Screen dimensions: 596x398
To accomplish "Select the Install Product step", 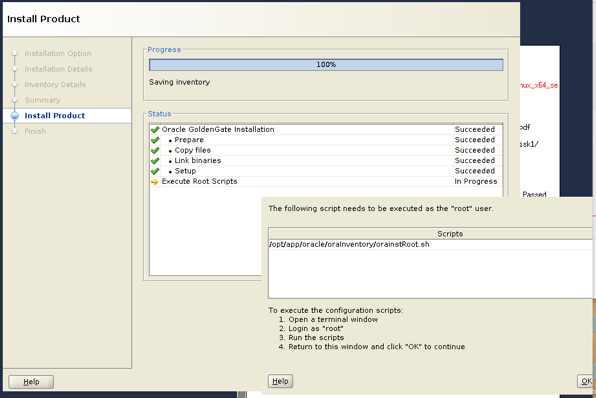I will point(55,116).
